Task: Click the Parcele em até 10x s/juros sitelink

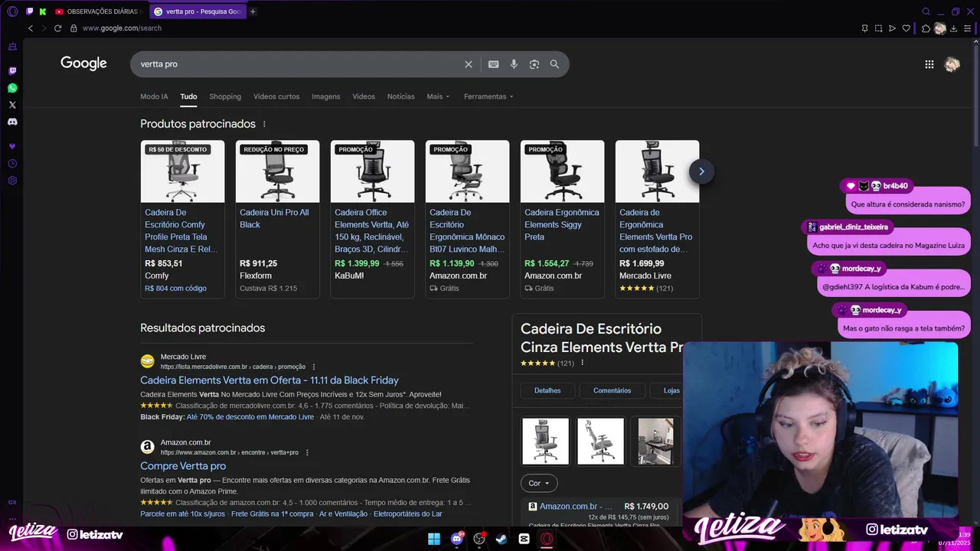Action: (x=183, y=514)
